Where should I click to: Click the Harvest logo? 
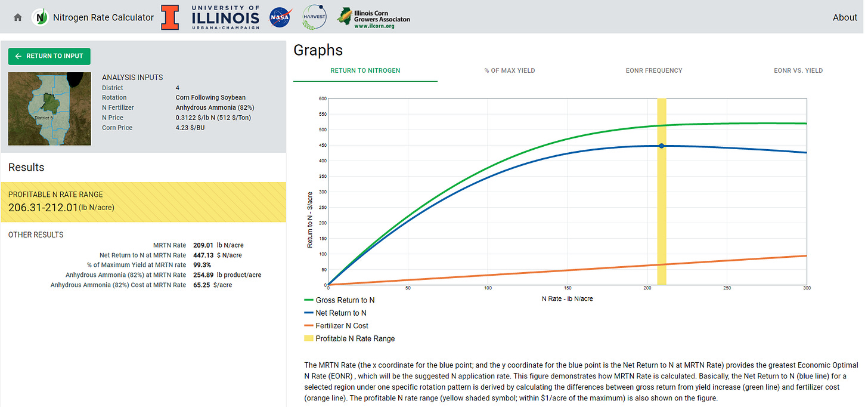pyautogui.click(x=314, y=17)
